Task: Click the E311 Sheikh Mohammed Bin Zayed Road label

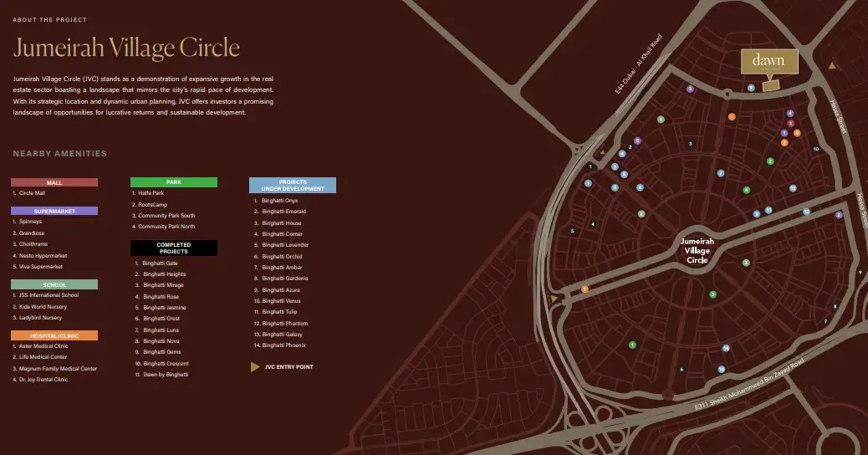Action: (x=749, y=385)
